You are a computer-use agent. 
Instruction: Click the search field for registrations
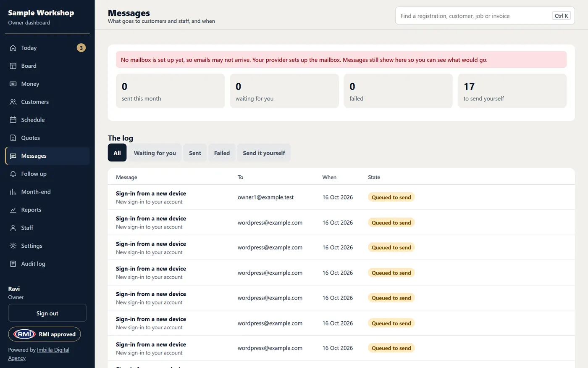tap(485, 16)
